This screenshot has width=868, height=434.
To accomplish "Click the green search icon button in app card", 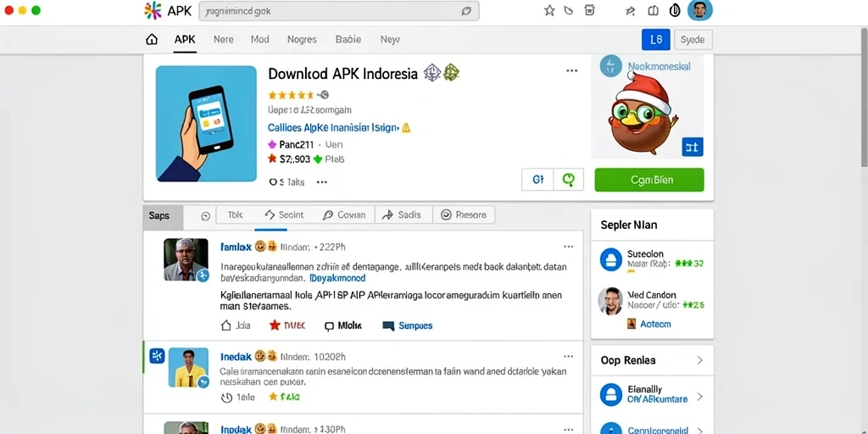I will coord(569,180).
